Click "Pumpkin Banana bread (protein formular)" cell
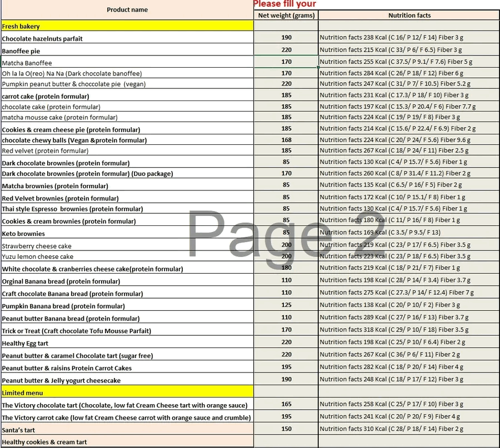The height and width of the screenshot is (448, 500). tap(127, 305)
